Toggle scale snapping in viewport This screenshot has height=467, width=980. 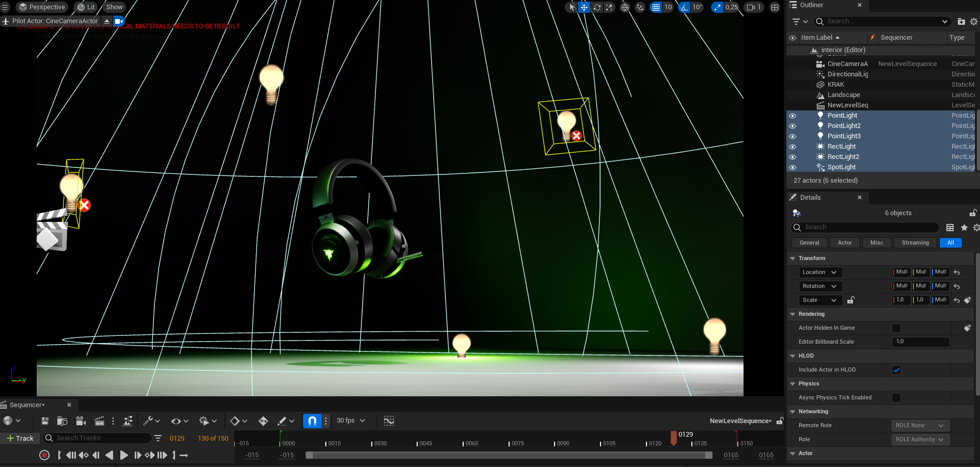click(x=717, y=7)
